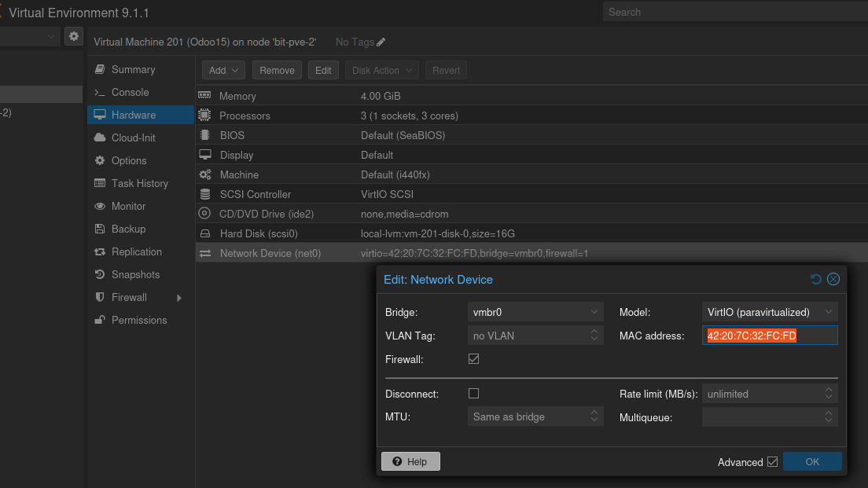Click the pencil icon to edit tags

pyautogui.click(x=381, y=42)
